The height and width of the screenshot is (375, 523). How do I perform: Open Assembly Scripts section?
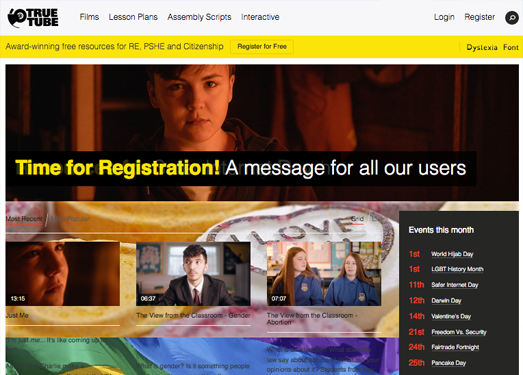tap(199, 17)
